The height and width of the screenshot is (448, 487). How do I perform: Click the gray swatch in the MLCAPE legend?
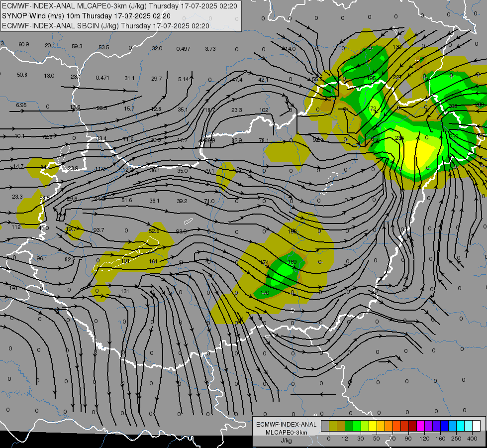point(325,426)
